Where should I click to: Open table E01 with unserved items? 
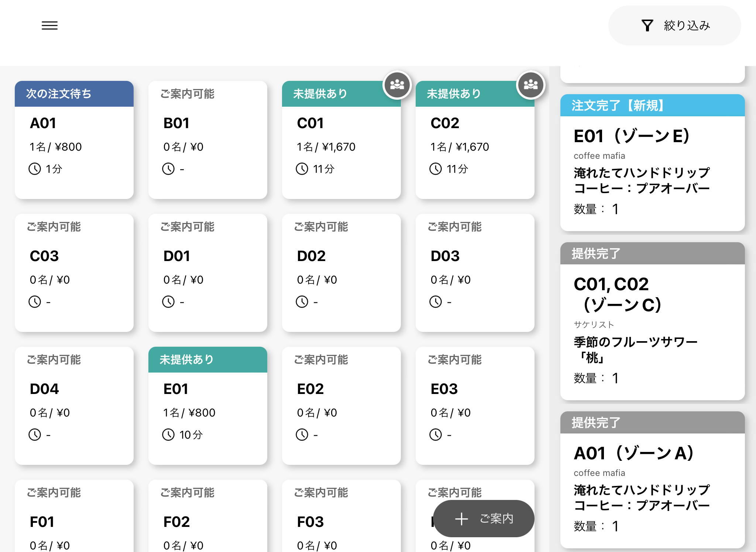pos(208,406)
